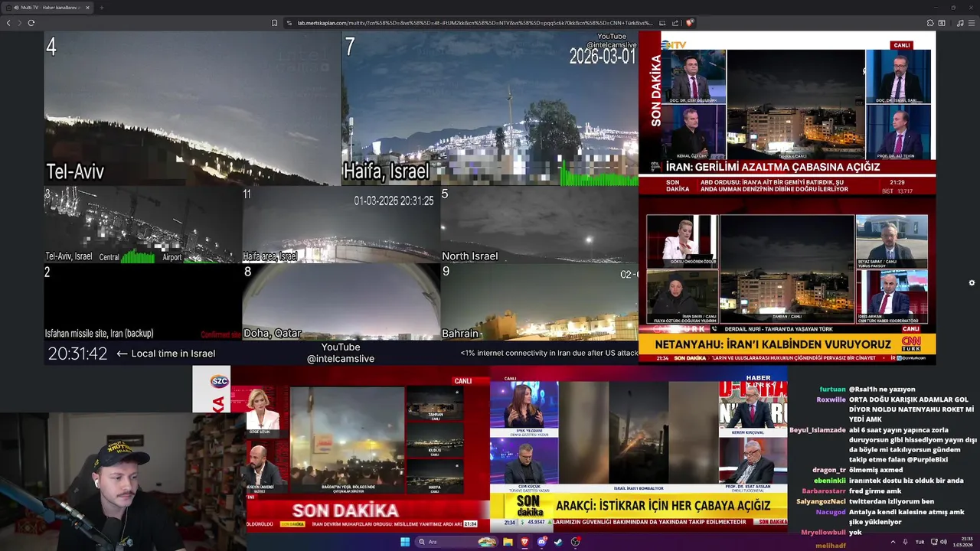Open Discord from the taskbar

pos(542,542)
